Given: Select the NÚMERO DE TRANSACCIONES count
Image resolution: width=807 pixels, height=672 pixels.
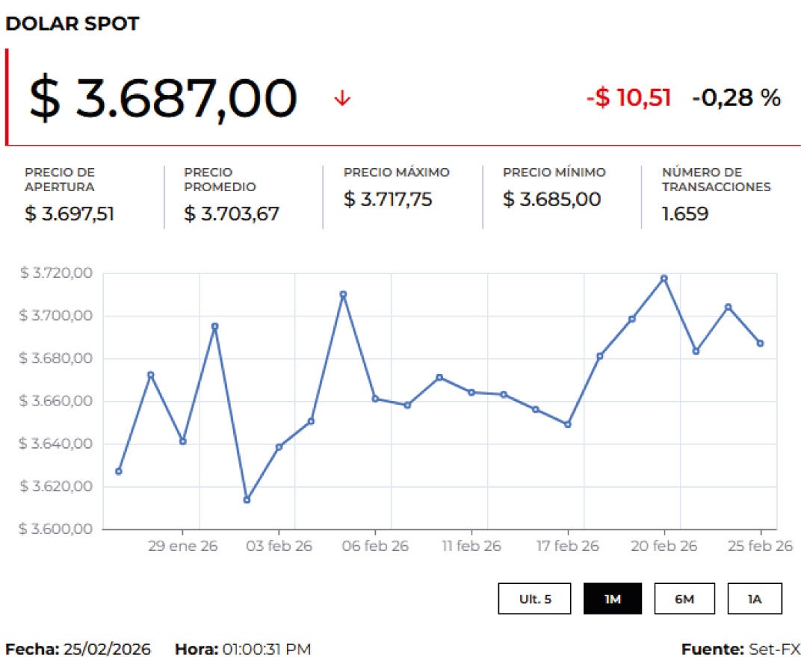Looking at the screenshot, I should (678, 217).
